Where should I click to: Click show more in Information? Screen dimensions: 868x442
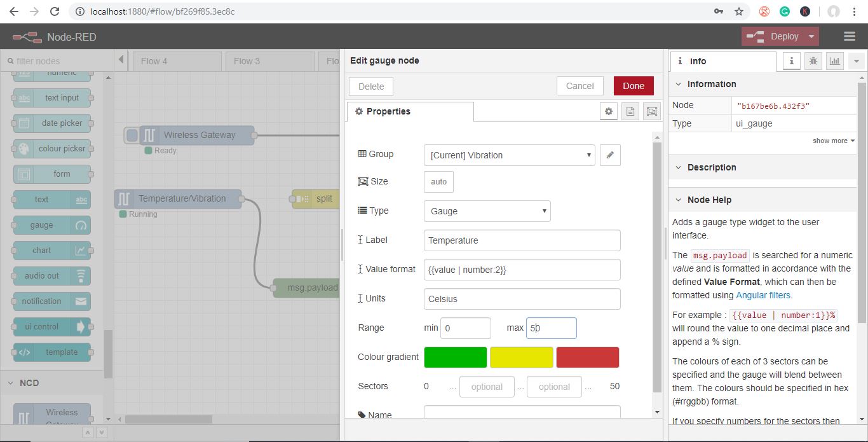833,141
